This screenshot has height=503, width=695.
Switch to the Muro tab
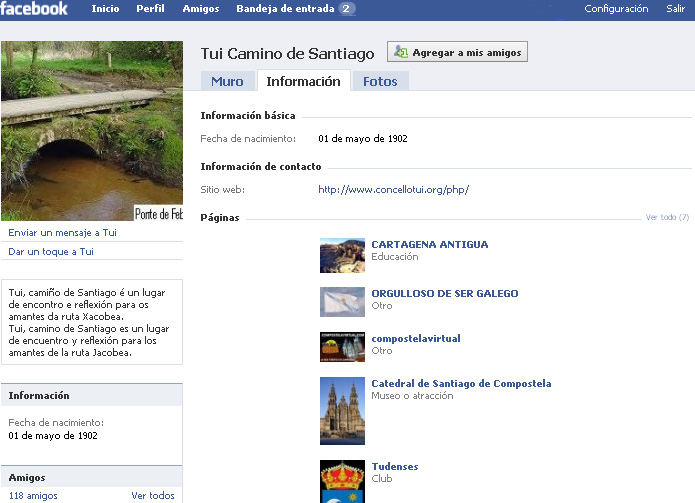coord(227,82)
